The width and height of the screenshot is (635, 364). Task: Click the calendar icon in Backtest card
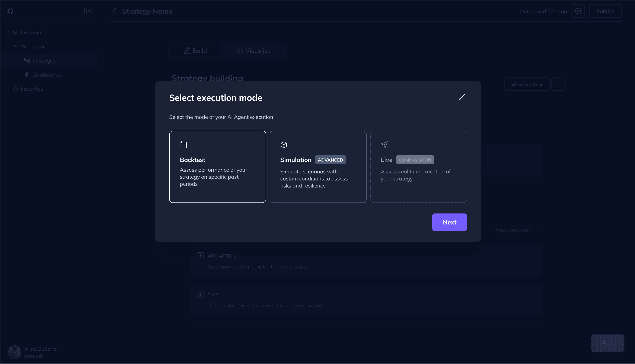(x=183, y=145)
